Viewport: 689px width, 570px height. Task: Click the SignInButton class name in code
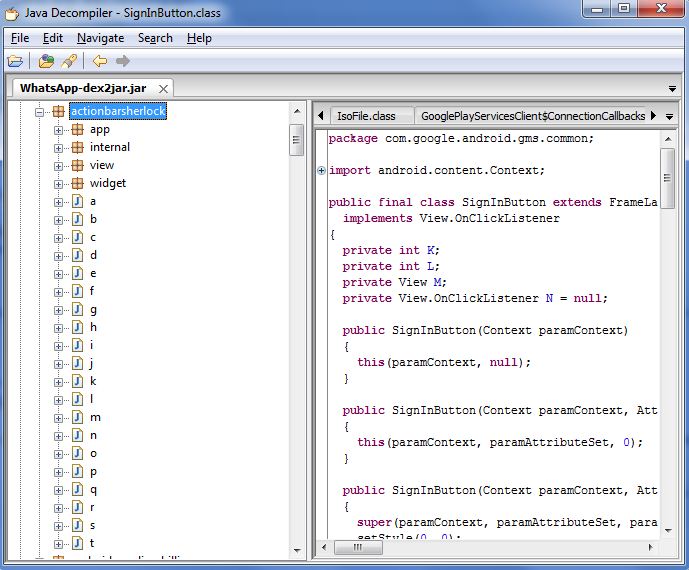[x=504, y=203]
